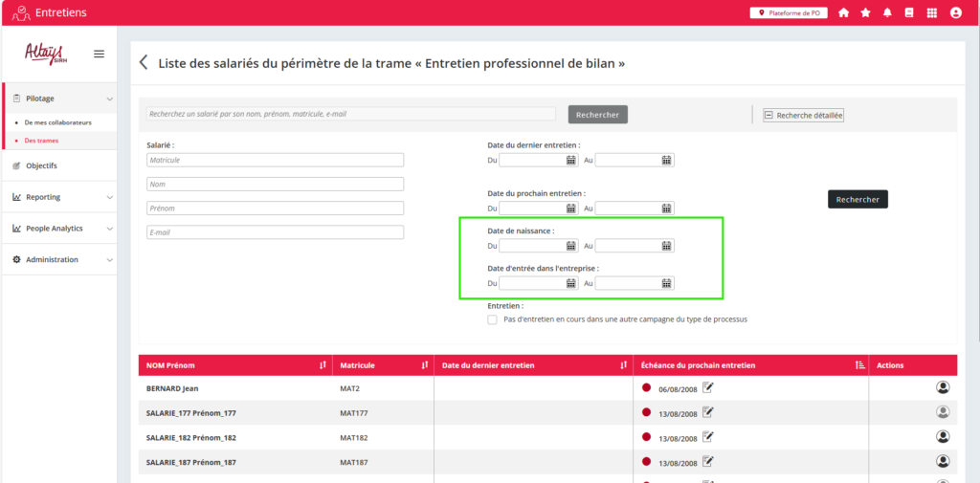Edit due date for BERNARD Jean
The width and height of the screenshot is (980, 483).
(708, 387)
